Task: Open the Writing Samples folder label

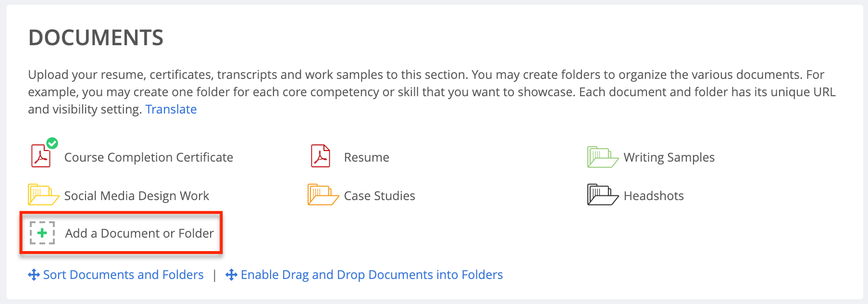Action: click(669, 157)
